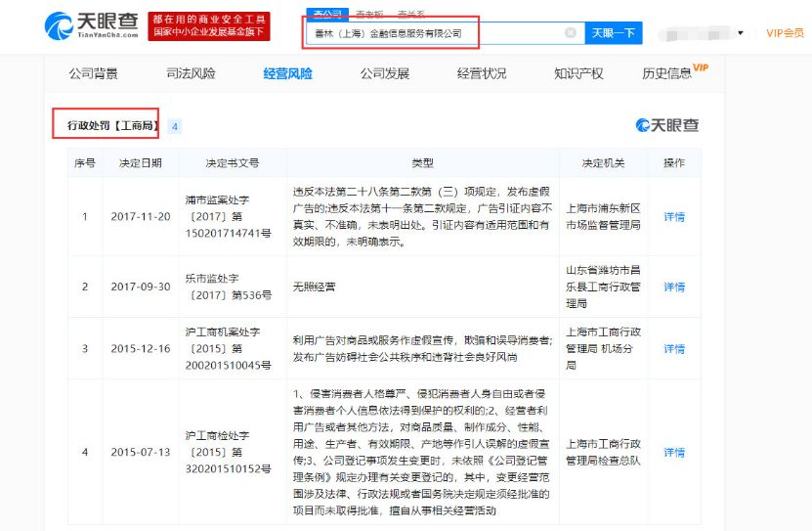Open the 公司发展 tab
The image size is (812, 531).
(x=385, y=73)
